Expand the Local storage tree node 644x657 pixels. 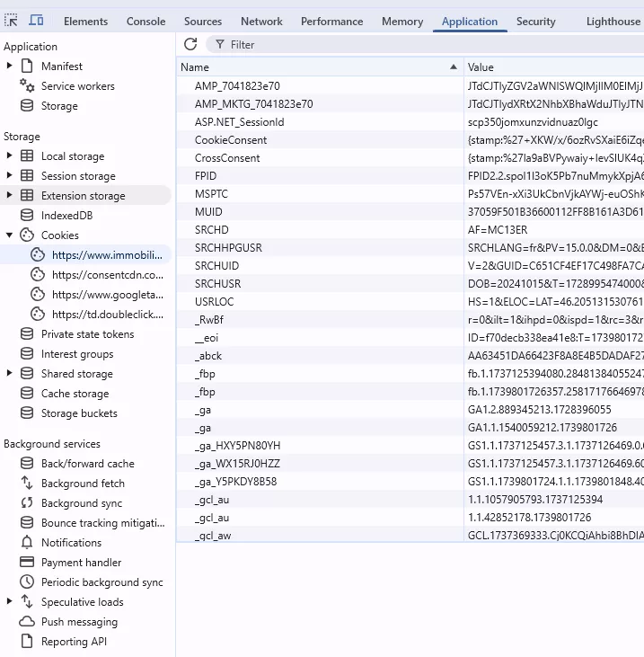tap(10, 156)
